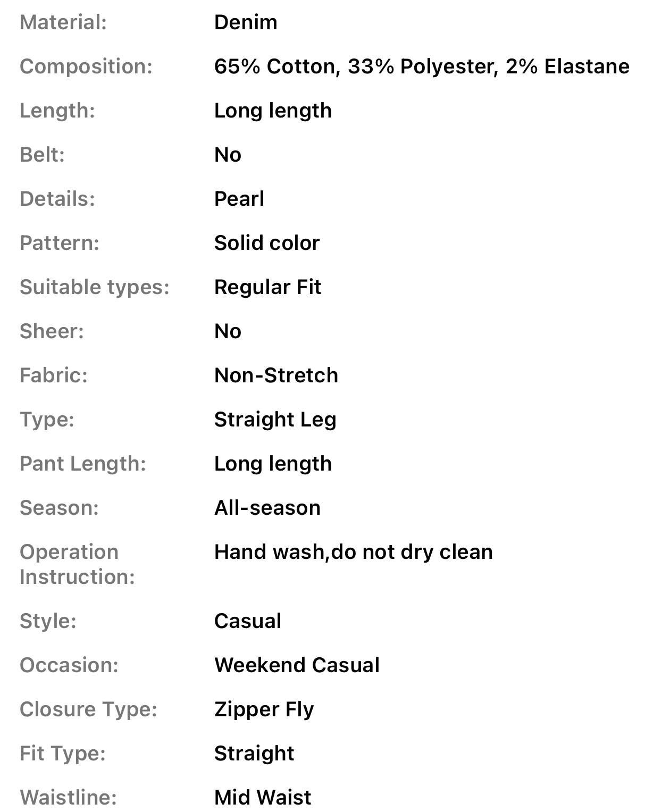Click the Operation Instruction label
This screenshot has height=812, width=645.
(x=77, y=564)
